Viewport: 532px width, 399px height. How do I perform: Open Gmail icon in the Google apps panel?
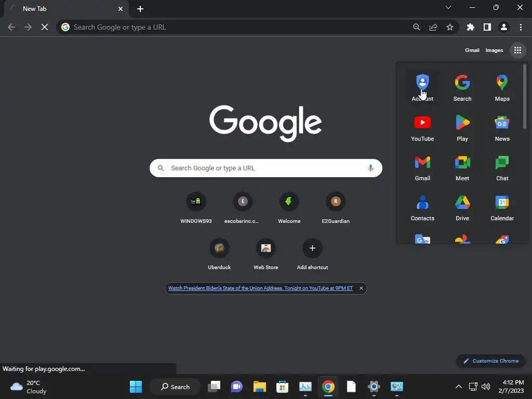(x=422, y=168)
